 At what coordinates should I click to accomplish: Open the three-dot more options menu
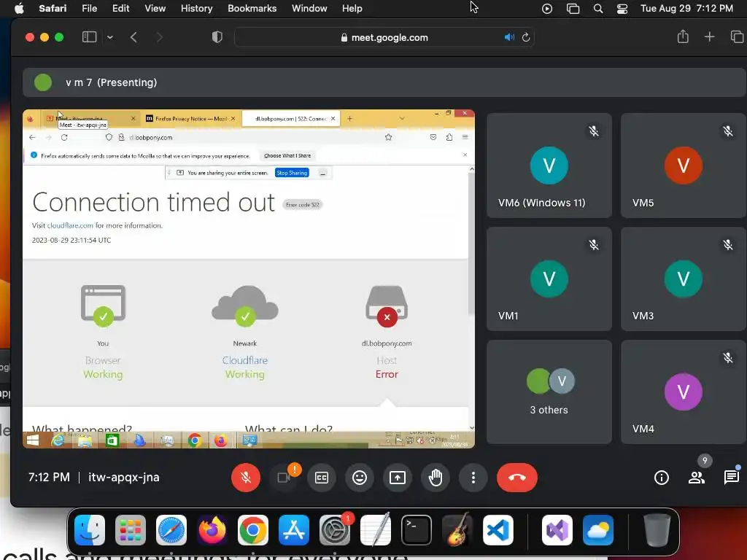pyautogui.click(x=473, y=477)
